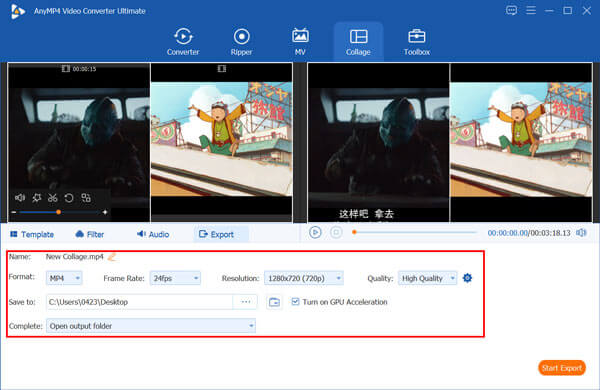Viewport: 600px width, 390px height.
Task: Browse save path with three dots button
Action: coord(245,302)
